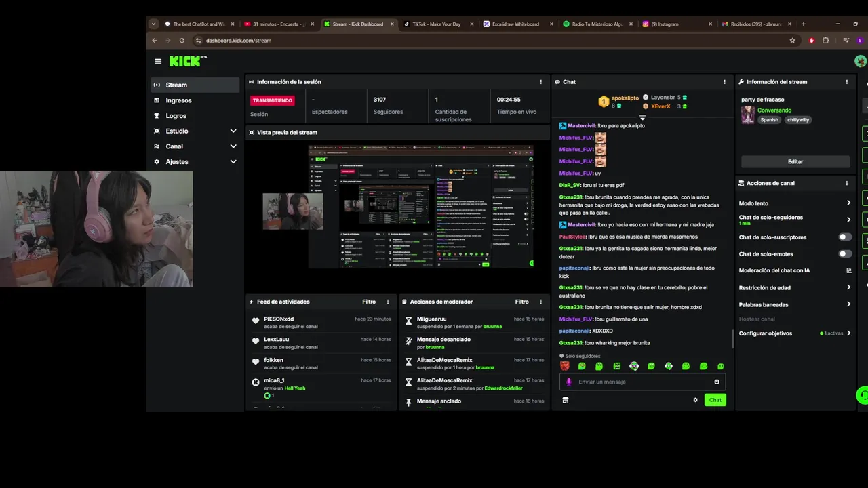Open browser extensions puzzle icon
This screenshot has height=488, width=868.
point(825,40)
